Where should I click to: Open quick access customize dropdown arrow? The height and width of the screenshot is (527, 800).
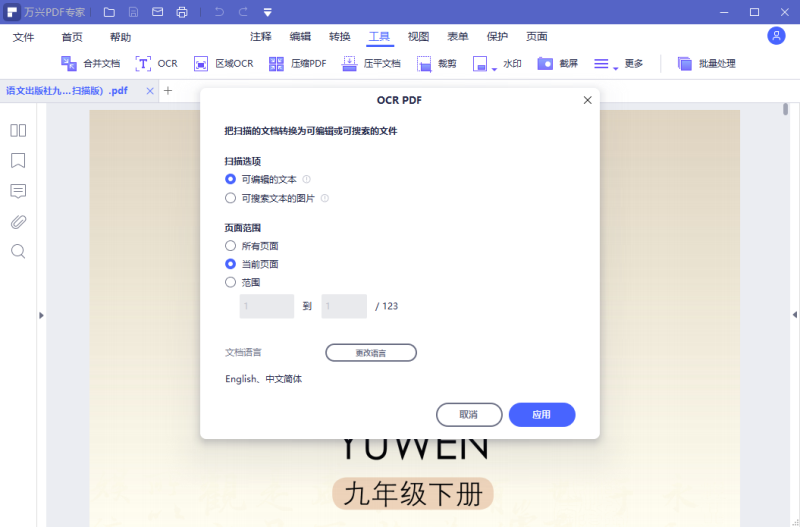tap(267, 12)
